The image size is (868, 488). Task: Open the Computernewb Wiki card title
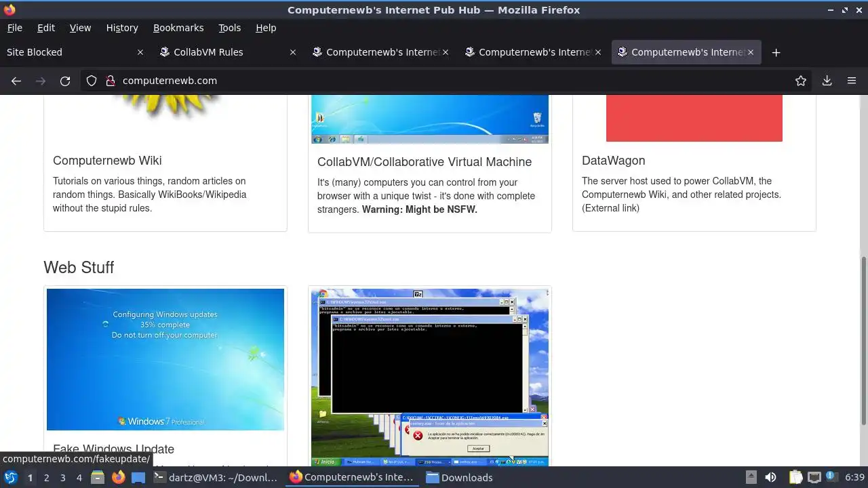tap(107, 161)
